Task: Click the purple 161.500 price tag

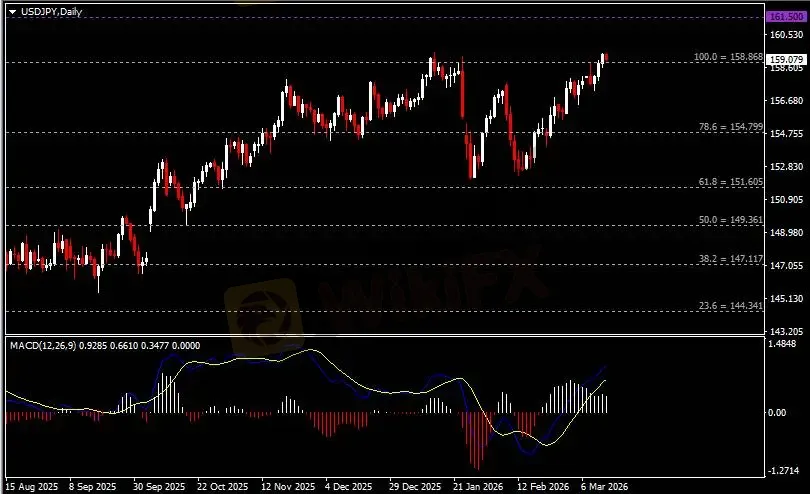Action: 785,18
